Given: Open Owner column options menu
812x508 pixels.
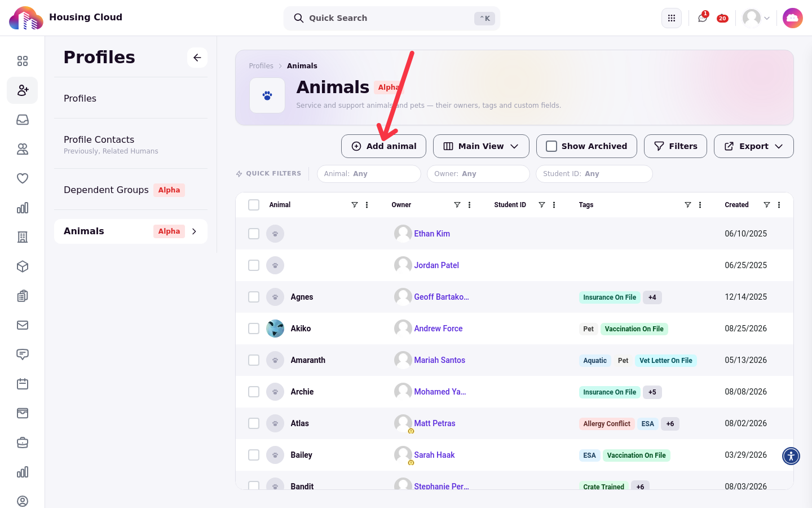Looking at the screenshot, I should [470, 205].
